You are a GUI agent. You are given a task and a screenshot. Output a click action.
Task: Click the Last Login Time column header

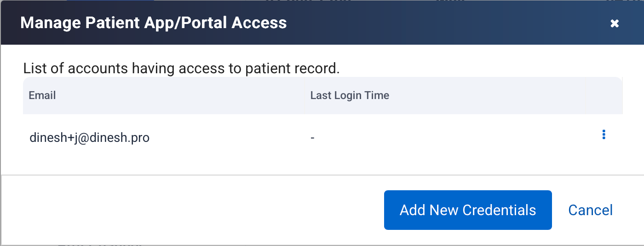point(350,95)
